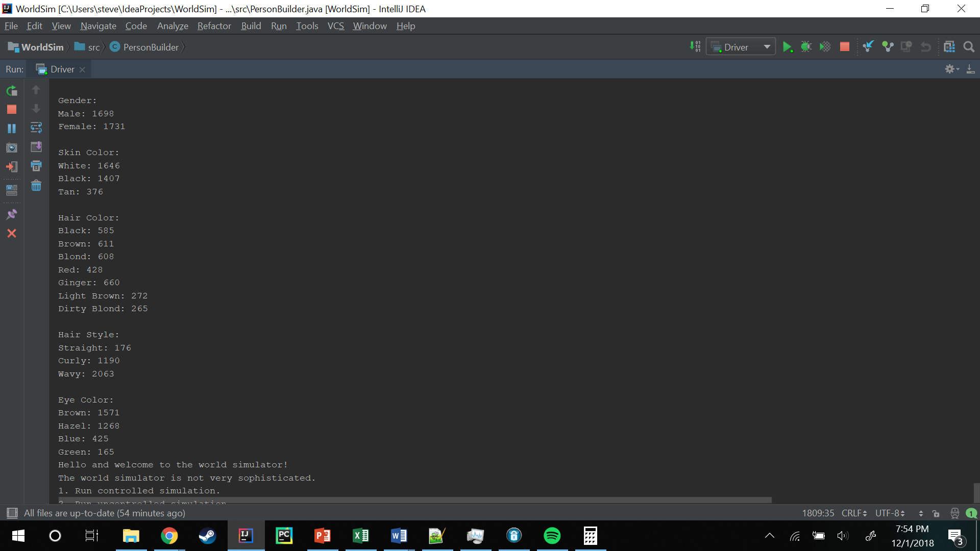The height and width of the screenshot is (551, 980).
Task: Click the PersonBuilder breadcrumb
Action: tap(151, 47)
